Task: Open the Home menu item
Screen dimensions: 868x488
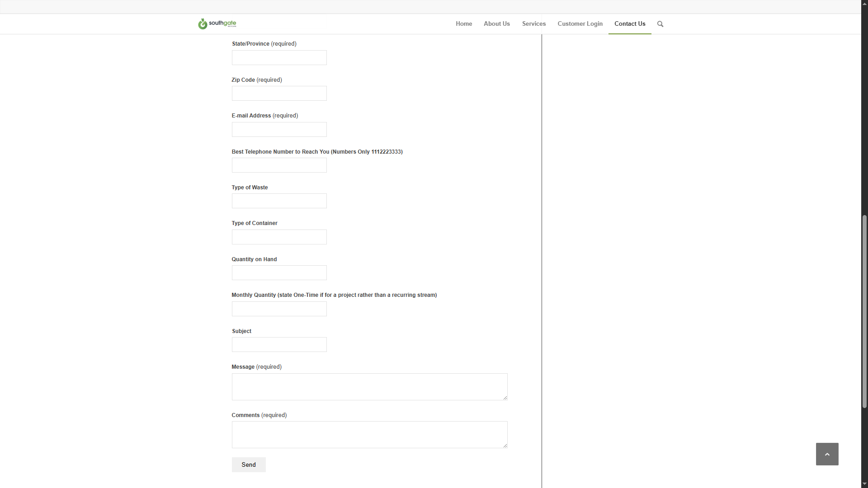Action: [464, 24]
